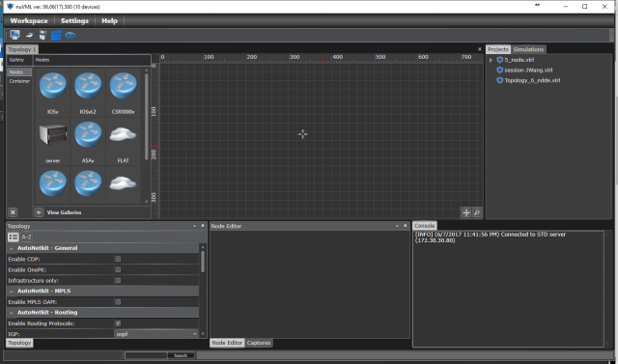
Task: Select the Console tab
Action: 425,225
